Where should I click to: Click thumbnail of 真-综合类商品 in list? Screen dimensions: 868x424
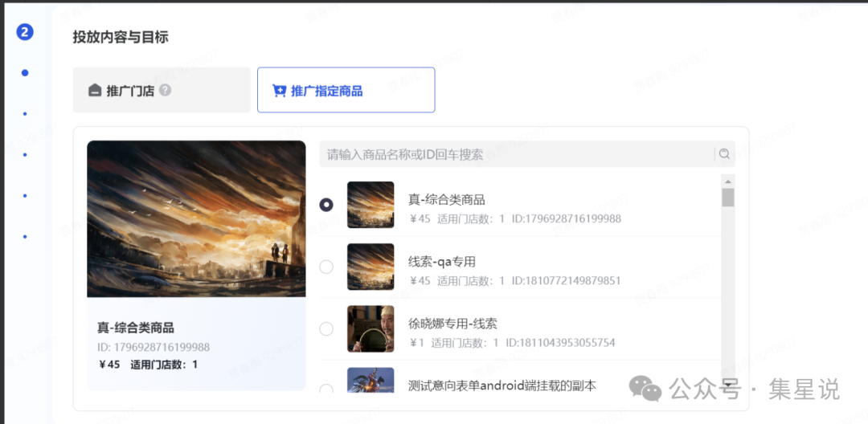pos(371,205)
